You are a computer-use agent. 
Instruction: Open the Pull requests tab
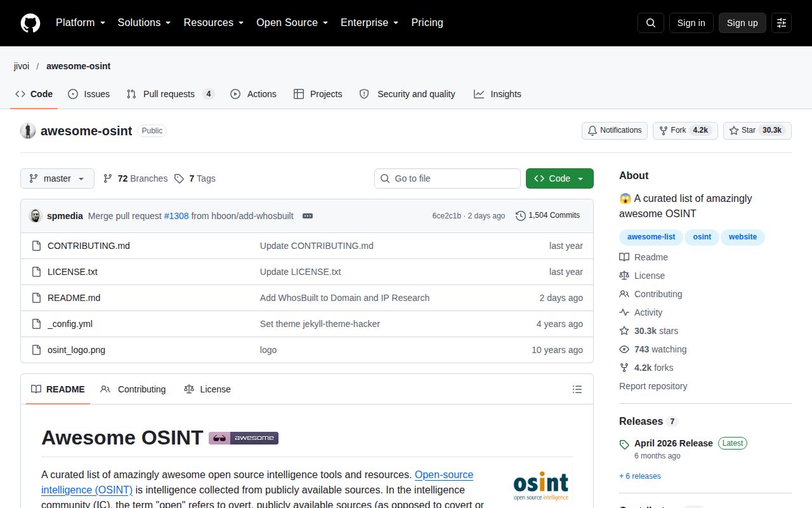pyautogui.click(x=170, y=94)
